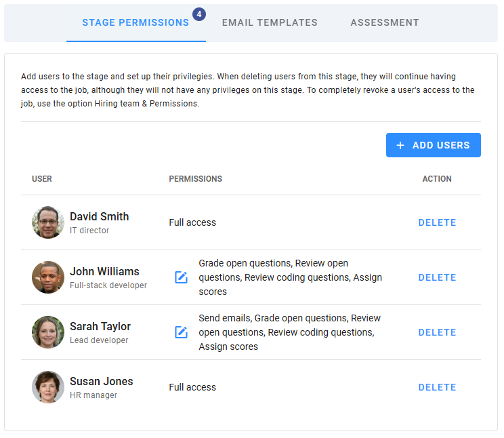The image size is (504, 438).
Task: Click the User column header
Action: tap(42, 179)
